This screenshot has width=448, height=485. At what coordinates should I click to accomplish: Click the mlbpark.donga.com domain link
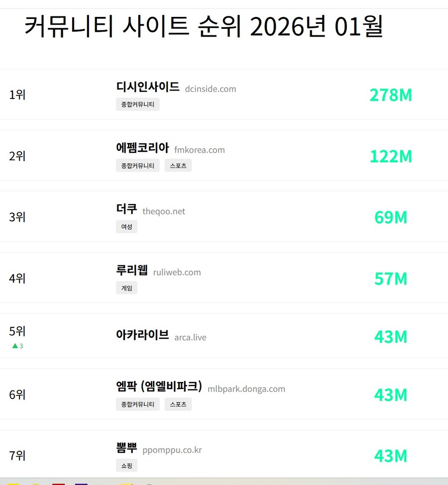[246, 389]
